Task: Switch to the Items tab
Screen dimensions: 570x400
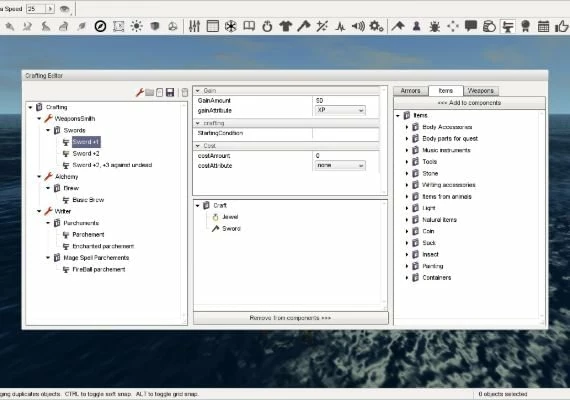Action: pyautogui.click(x=446, y=91)
